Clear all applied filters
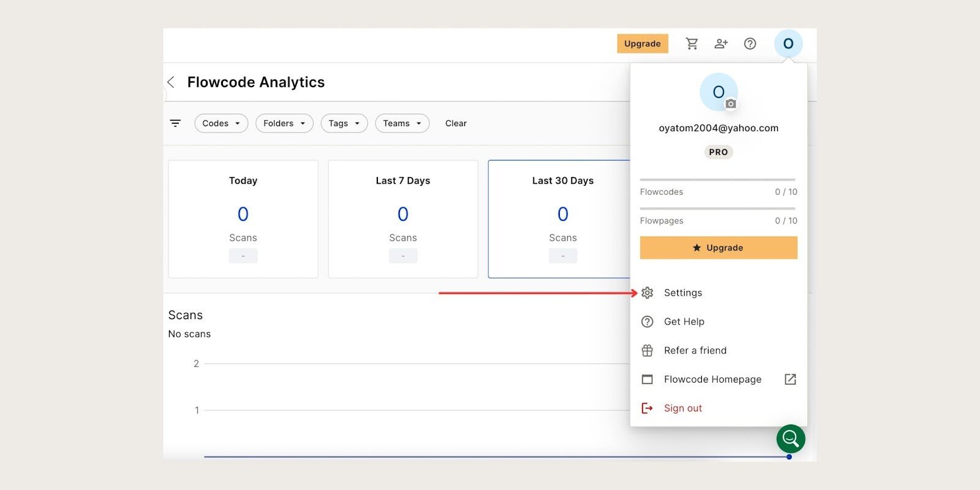 [x=456, y=123]
